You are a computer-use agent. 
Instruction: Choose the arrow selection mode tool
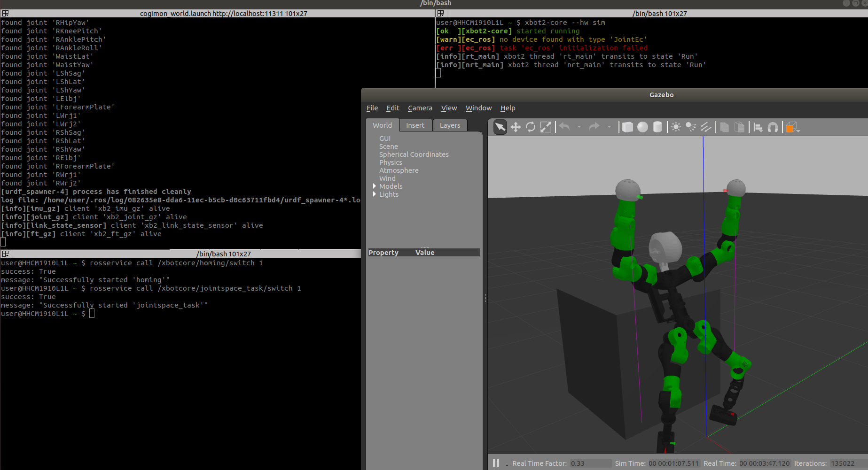[500, 127]
